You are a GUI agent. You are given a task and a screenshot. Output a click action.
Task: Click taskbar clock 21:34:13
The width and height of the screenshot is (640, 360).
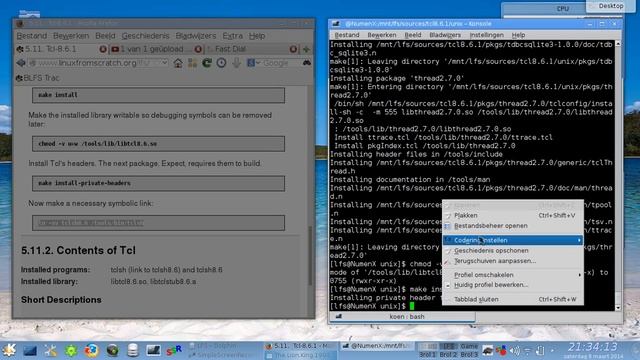(593, 347)
